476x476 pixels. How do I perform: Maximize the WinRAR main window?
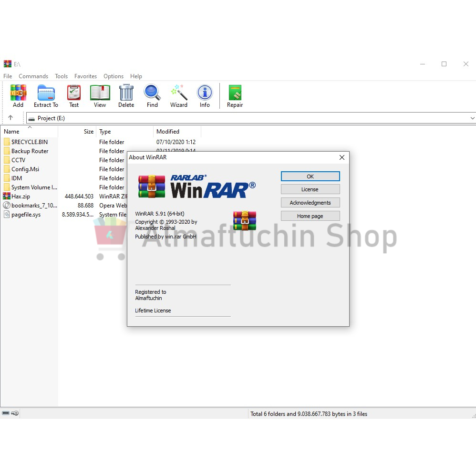click(444, 64)
